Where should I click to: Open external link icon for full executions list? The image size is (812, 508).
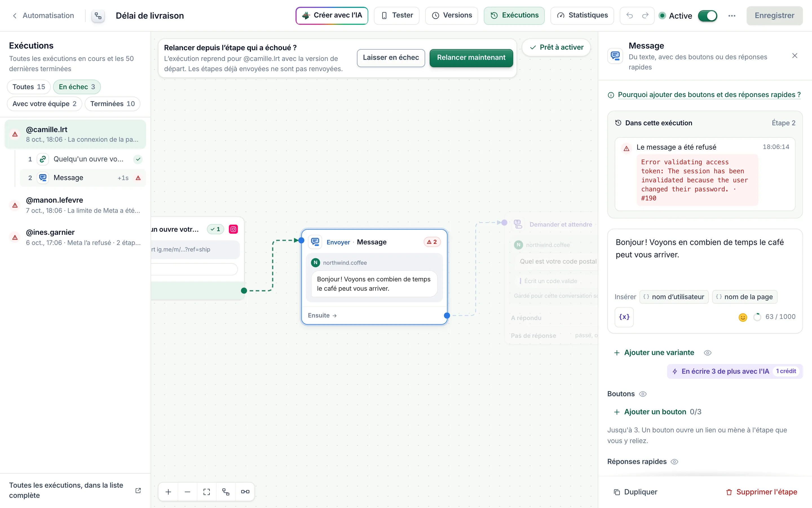coord(138,490)
